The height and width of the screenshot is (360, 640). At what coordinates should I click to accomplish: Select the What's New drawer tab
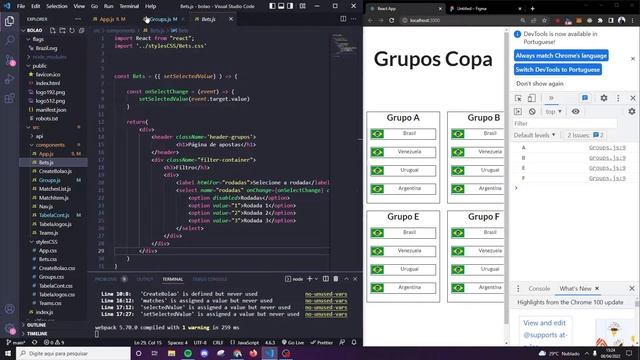(575, 289)
